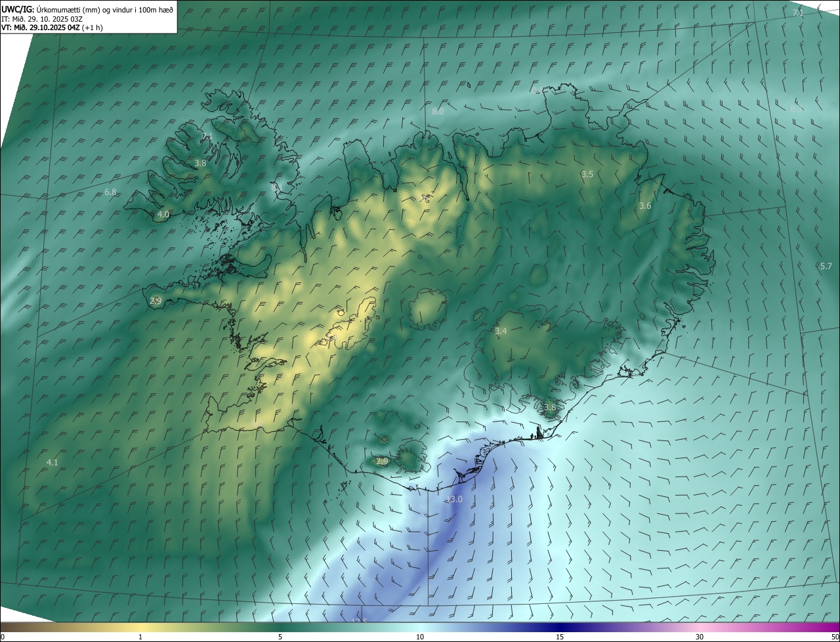840x642 pixels.
Task: Click the 0 tick on the color scale
Action: 3,637
